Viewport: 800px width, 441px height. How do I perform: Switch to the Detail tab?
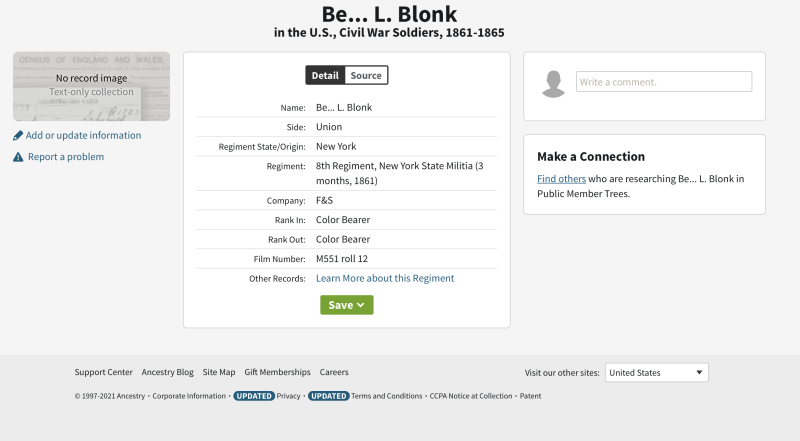[325, 75]
